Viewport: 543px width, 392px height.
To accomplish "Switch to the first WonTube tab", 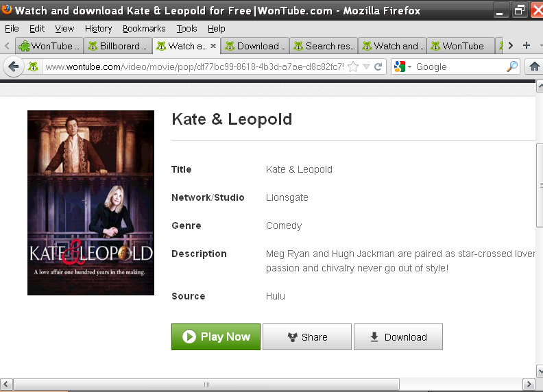I will click(x=49, y=46).
